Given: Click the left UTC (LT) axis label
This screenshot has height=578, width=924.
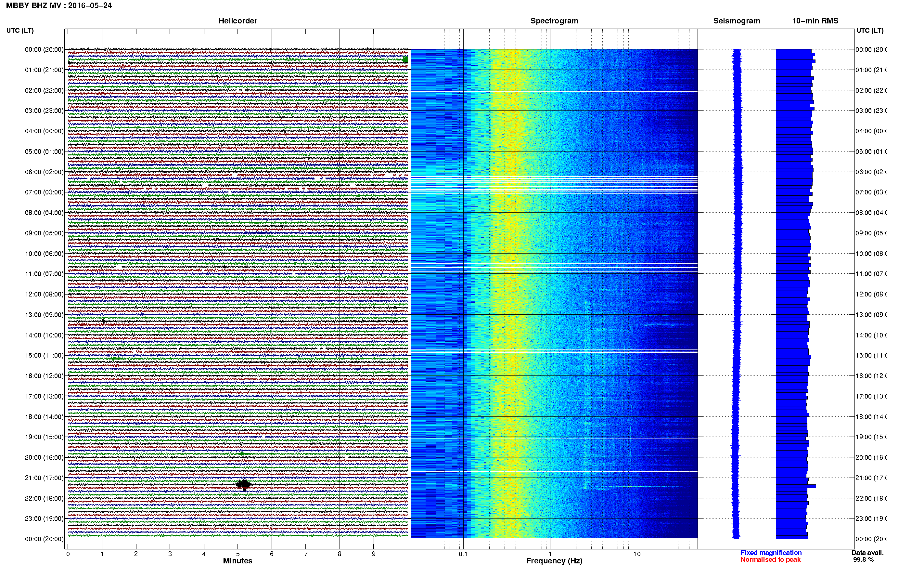Looking at the screenshot, I should click(20, 31).
